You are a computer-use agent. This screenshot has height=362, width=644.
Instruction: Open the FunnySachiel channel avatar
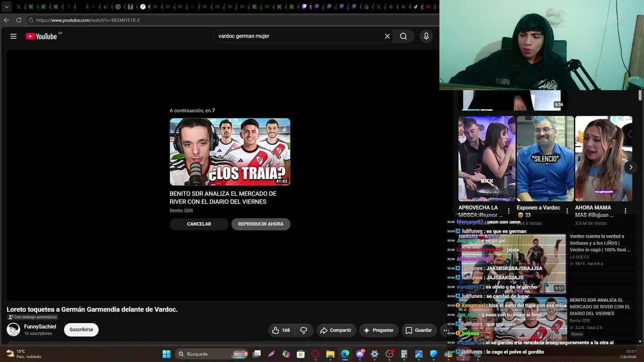click(14, 330)
